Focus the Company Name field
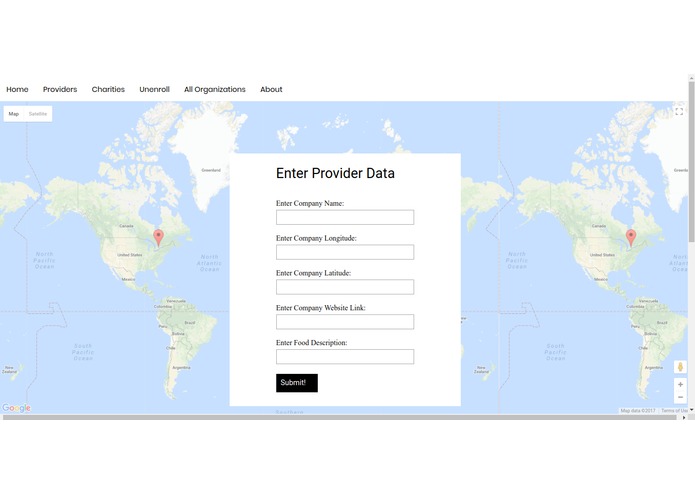This screenshot has width=695, height=494. pos(345,218)
